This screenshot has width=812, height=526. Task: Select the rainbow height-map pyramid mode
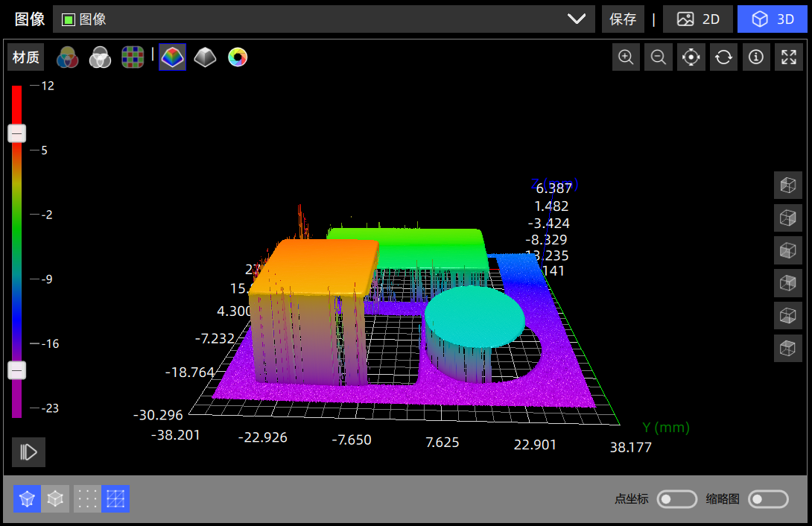(172, 57)
